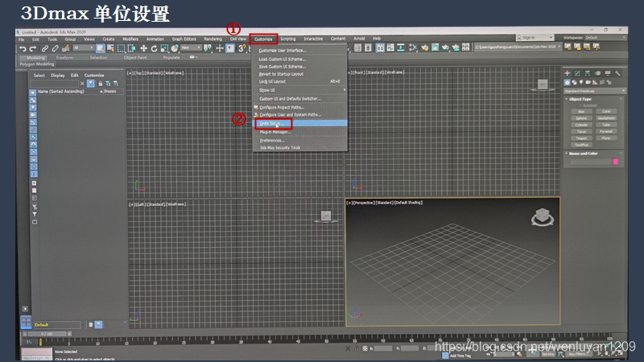Open the Rendered Frame Window icon
The width and height of the screenshot is (644, 362).
[435, 48]
